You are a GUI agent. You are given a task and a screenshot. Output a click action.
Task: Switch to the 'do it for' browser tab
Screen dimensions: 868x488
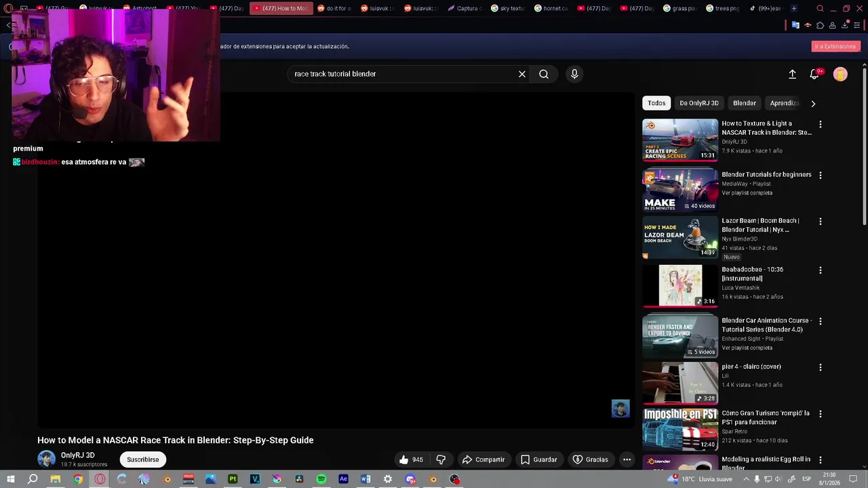334,8
